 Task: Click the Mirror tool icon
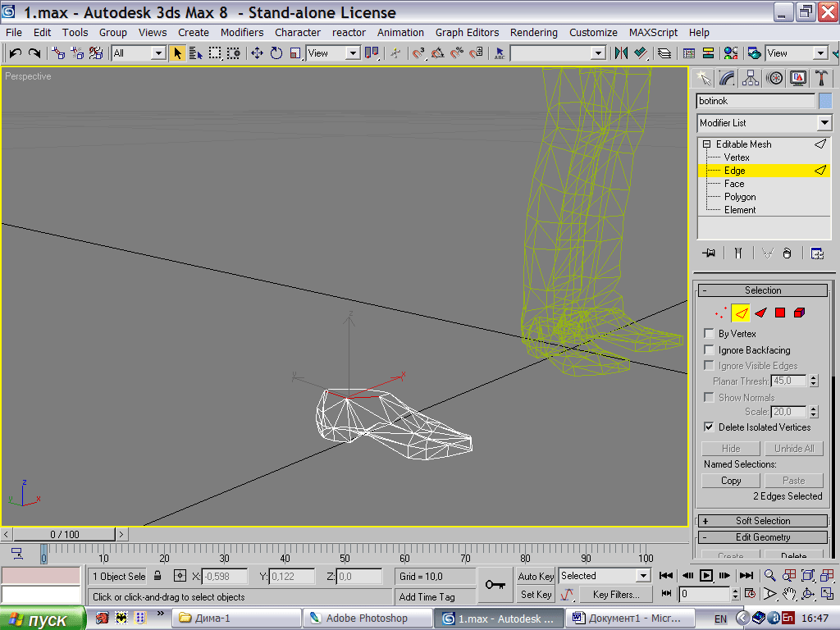(x=621, y=53)
